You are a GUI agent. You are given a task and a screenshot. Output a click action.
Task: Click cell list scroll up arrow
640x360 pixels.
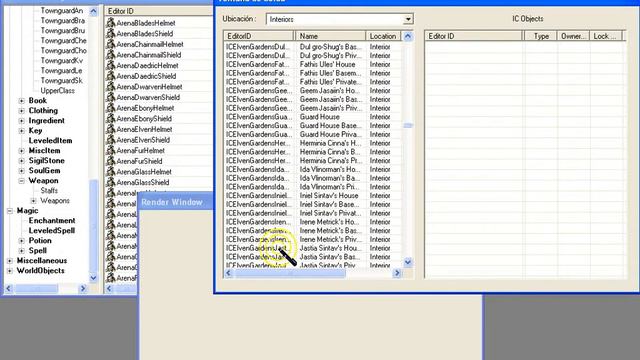point(408,36)
